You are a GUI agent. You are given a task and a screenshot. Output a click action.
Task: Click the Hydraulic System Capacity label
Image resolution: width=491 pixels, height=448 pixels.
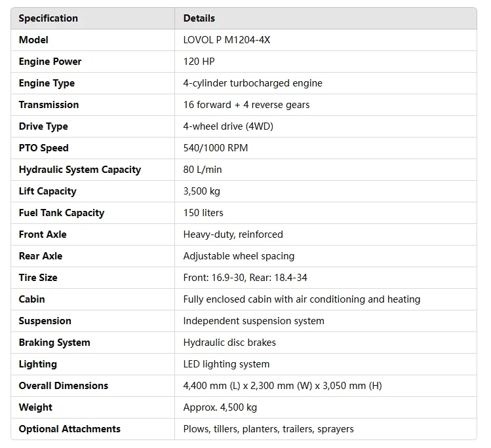point(79,170)
